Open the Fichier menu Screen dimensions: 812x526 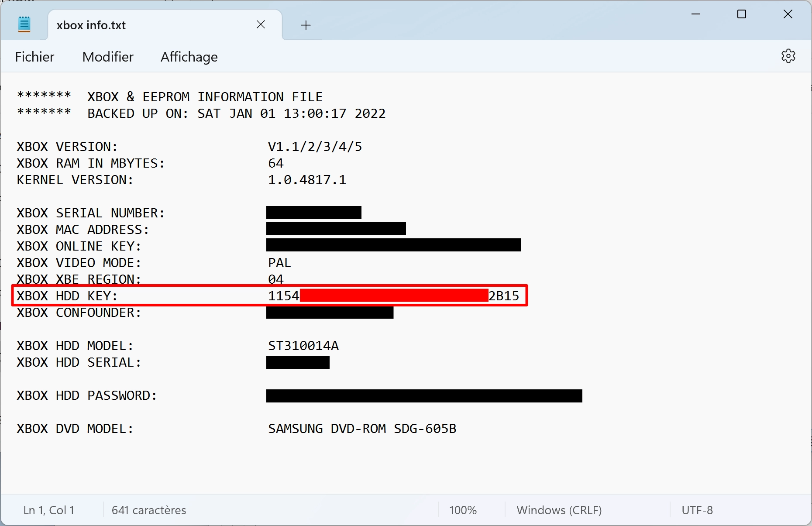pyautogui.click(x=35, y=57)
